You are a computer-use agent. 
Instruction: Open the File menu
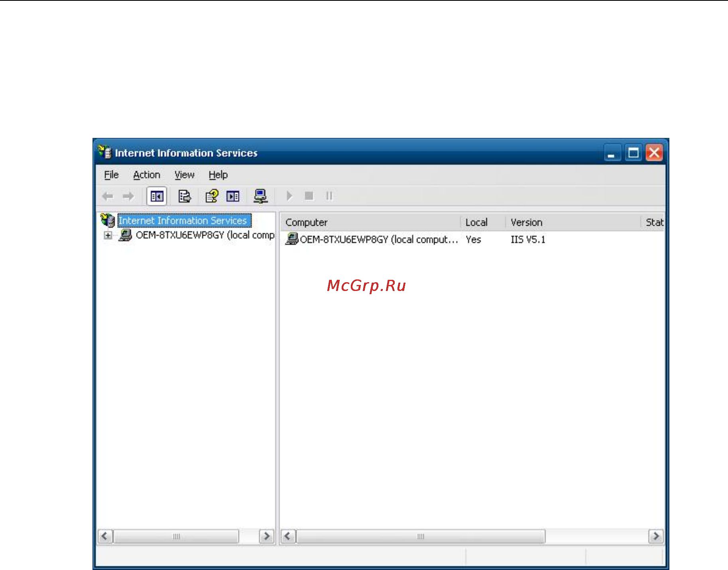coord(111,175)
